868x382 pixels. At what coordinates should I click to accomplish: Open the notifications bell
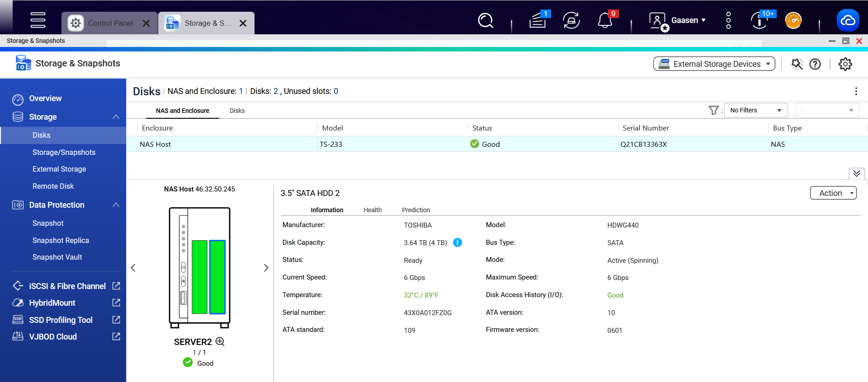(605, 20)
